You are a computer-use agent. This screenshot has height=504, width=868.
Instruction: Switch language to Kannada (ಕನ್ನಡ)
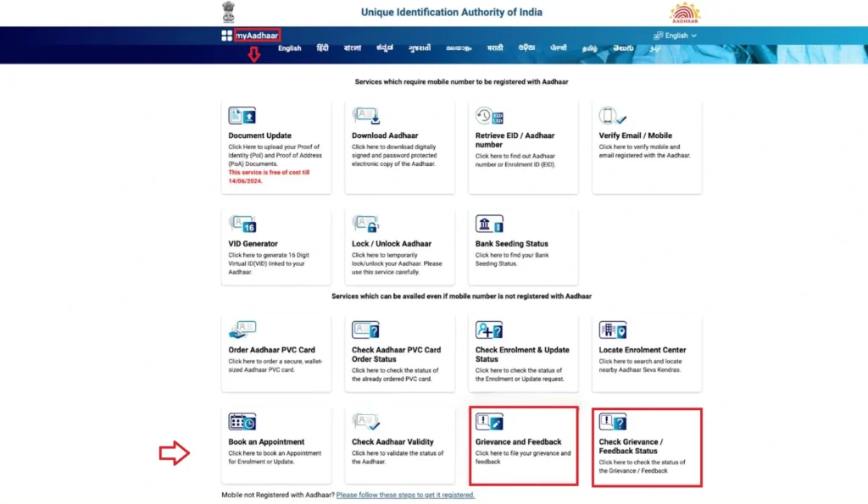click(385, 48)
